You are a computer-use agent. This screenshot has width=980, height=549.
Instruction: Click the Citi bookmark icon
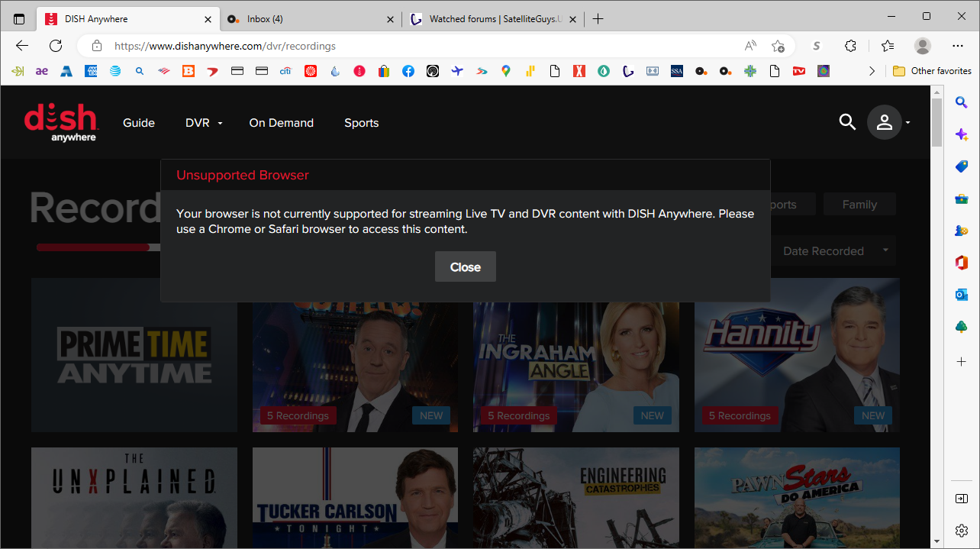pos(286,71)
